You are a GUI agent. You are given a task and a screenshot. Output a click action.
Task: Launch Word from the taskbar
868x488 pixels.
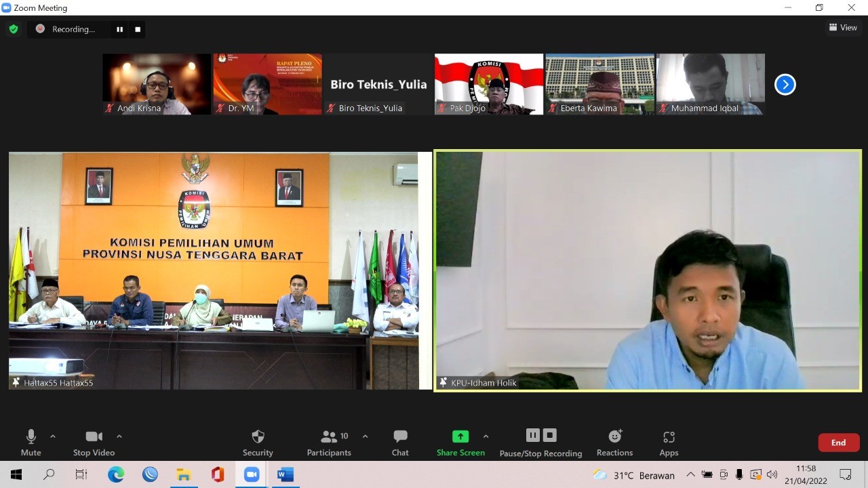point(285,474)
